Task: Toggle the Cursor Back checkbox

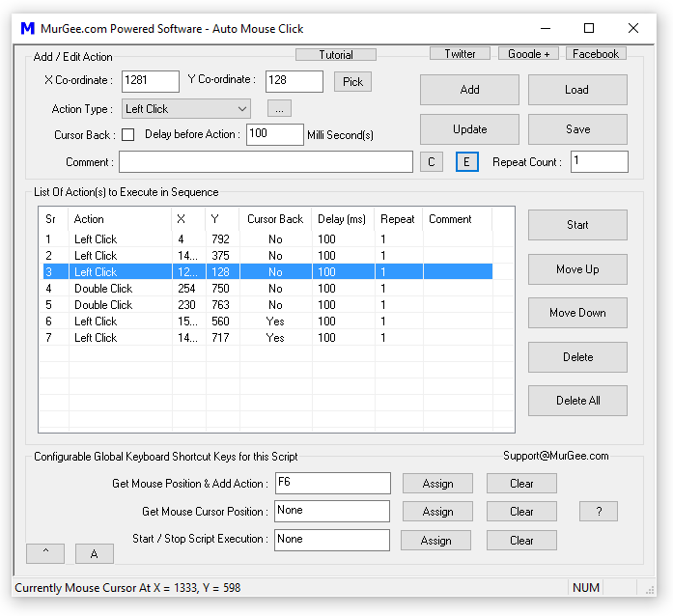Action: tap(127, 135)
